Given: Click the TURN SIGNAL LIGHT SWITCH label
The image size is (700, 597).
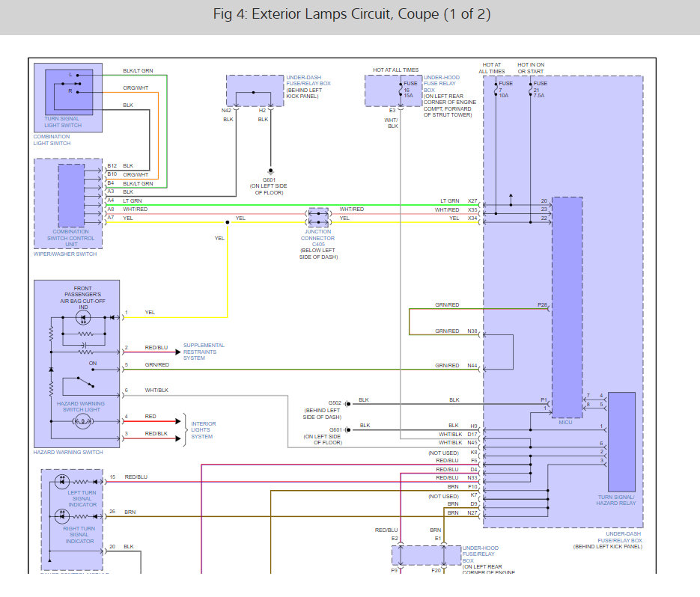Looking at the screenshot, I should click(62, 122).
